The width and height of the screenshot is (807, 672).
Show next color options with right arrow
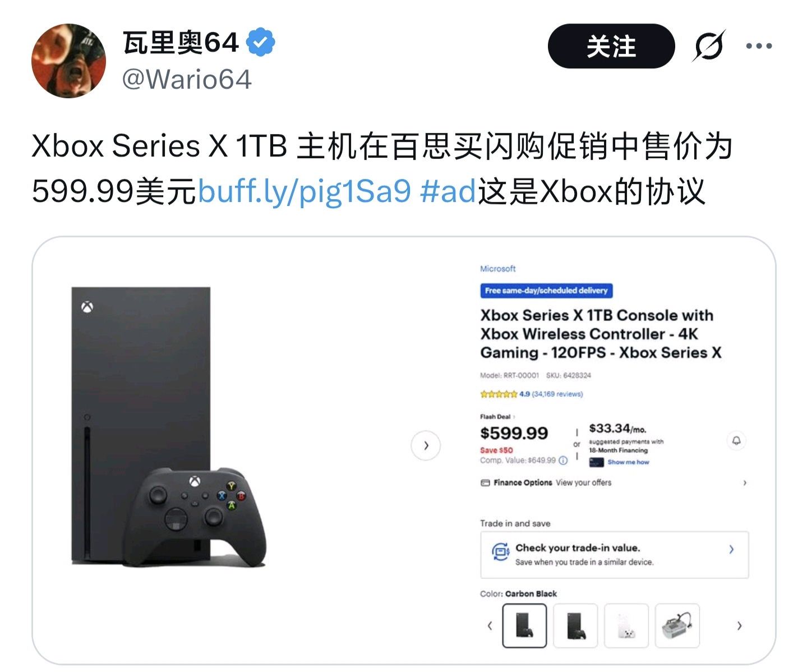pyautogui.click(x=739, y=625)
